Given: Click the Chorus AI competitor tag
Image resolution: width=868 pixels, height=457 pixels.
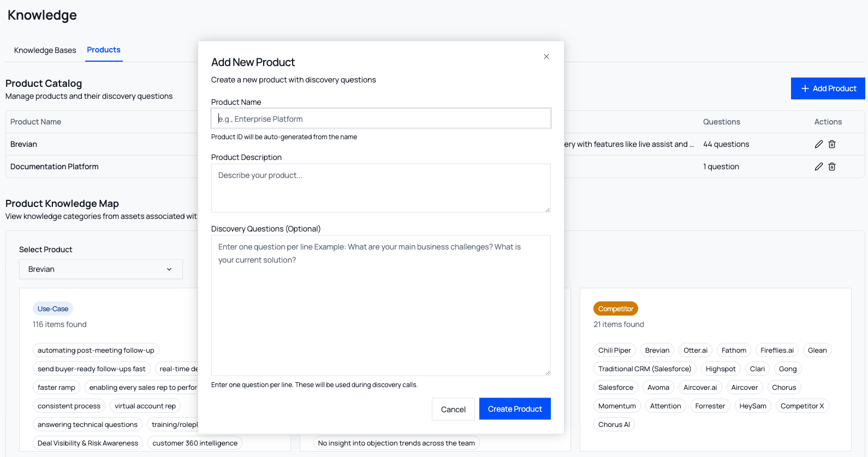Looking at the screenshot, I should pyautogui.click(x=614, y=425).
